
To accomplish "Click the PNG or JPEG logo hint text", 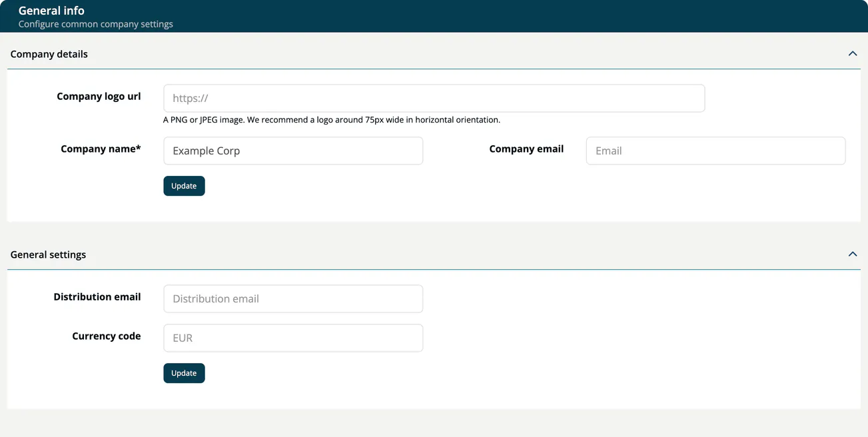I will point(332,120).
